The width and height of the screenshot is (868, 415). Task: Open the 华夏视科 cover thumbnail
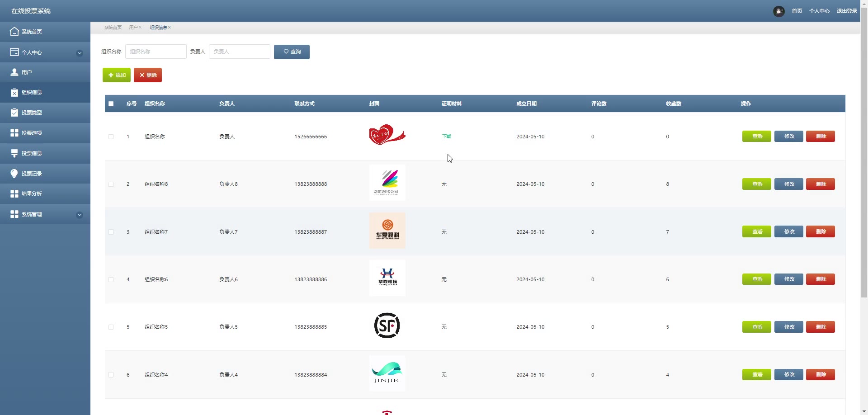[x=387, y=231]
